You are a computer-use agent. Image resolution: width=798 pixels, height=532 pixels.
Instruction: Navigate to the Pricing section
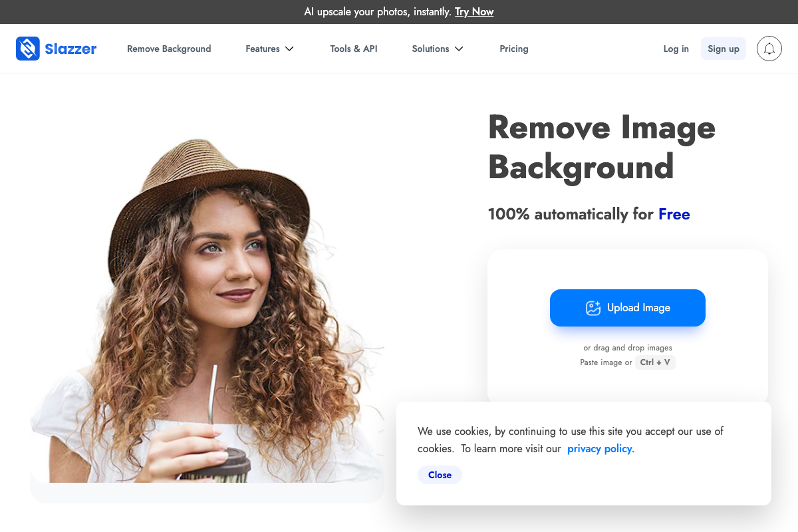click(513, 49)
